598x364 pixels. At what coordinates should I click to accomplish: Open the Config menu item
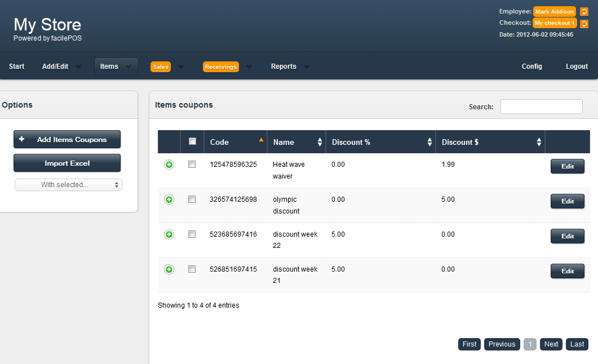pos(531,66)
